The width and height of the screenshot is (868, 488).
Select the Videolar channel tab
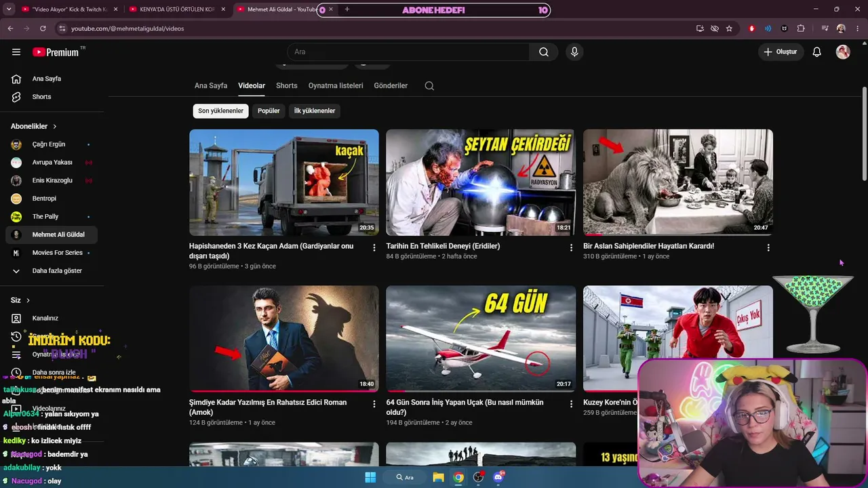coord(252,86)
